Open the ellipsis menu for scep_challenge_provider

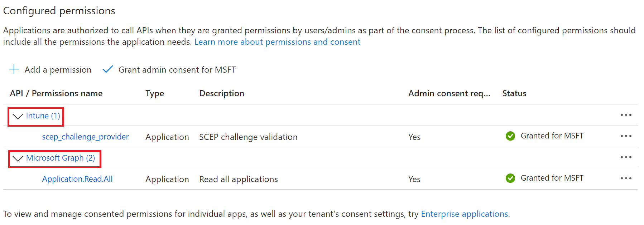626,136
